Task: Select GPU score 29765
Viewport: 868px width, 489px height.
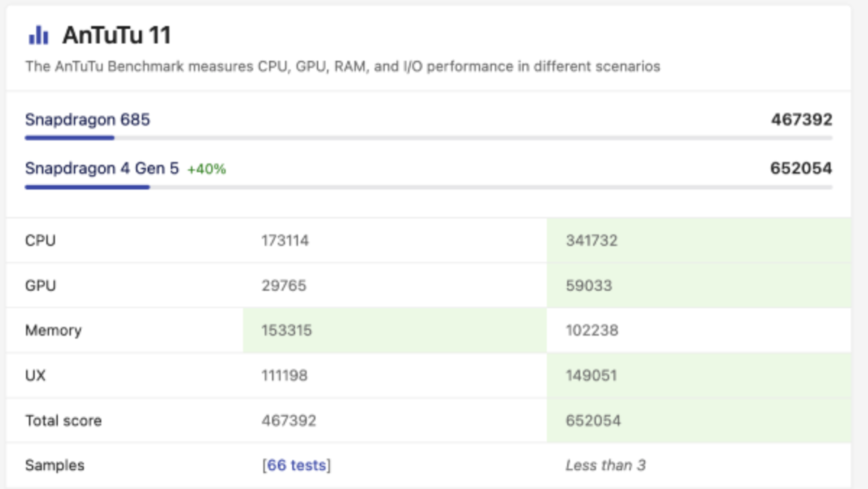Action: point(284,285)
